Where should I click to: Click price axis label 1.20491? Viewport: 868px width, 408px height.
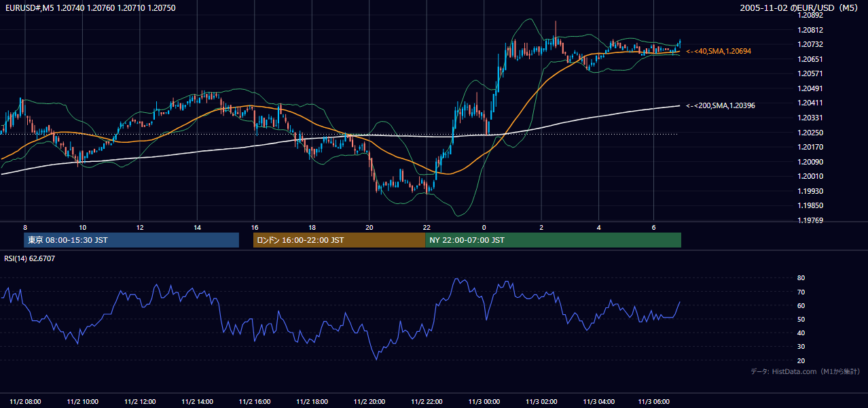click(x=810, y=88)
